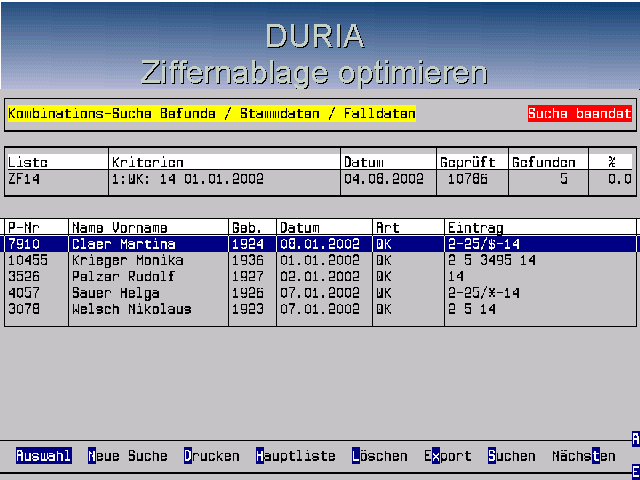This screenshot has width=640, height=480.
Task: Click patient number 3526
Action: click(x=24, y=277)
